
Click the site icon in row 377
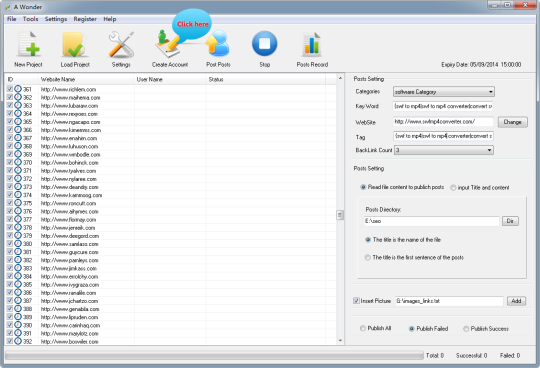coord(18,219)
